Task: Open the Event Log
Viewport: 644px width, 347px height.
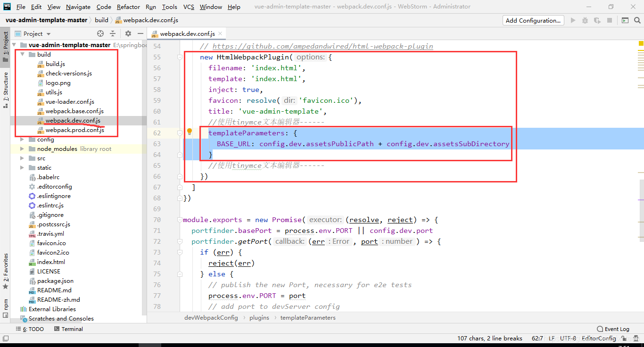Action: pyautogui.click(x=613, y=329)
